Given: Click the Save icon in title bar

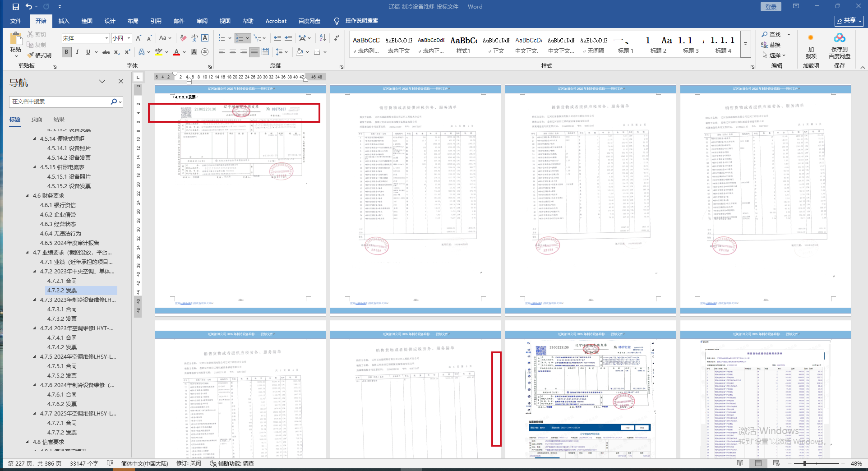Looking at the screenshot, I should click(x=16, y=7).
